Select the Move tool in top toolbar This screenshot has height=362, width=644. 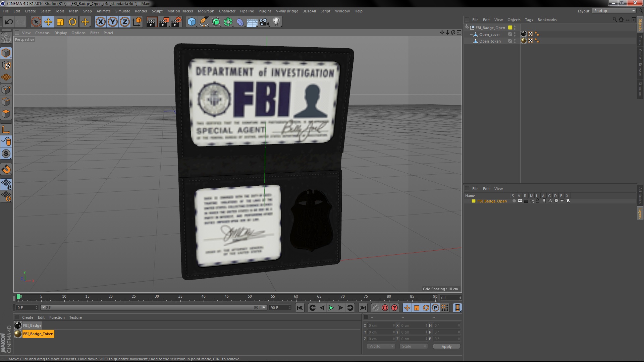[48, 22]
